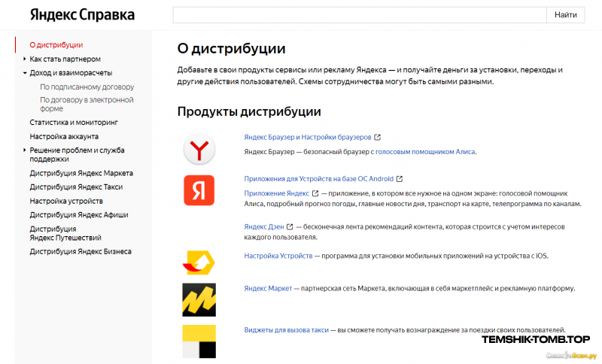The image size is (602, 364).
Task: Click the Yandex Market black-yellow logo
Action: (x=199, y=299)
